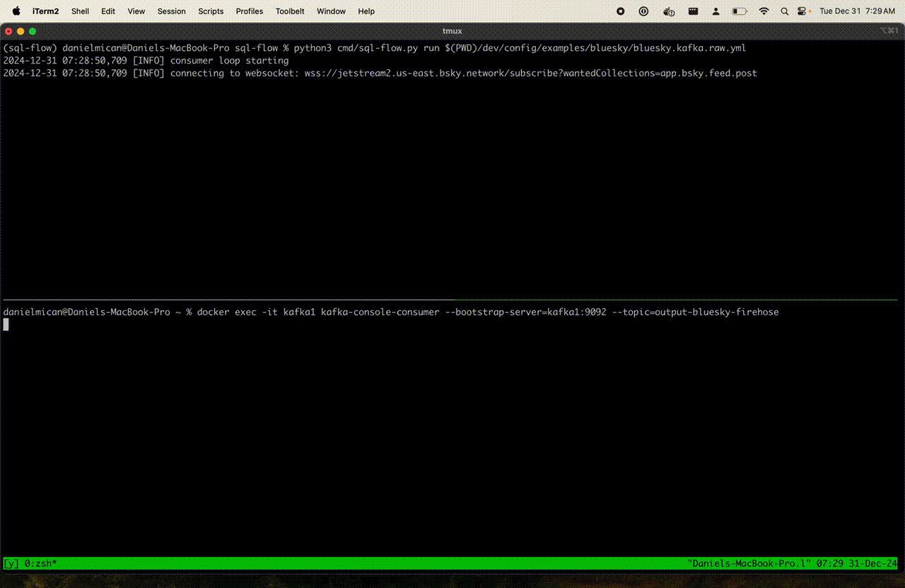Open 1Password from the menu bar
The height and width of the screenshot is (588, 905).
tap(643, 11)
